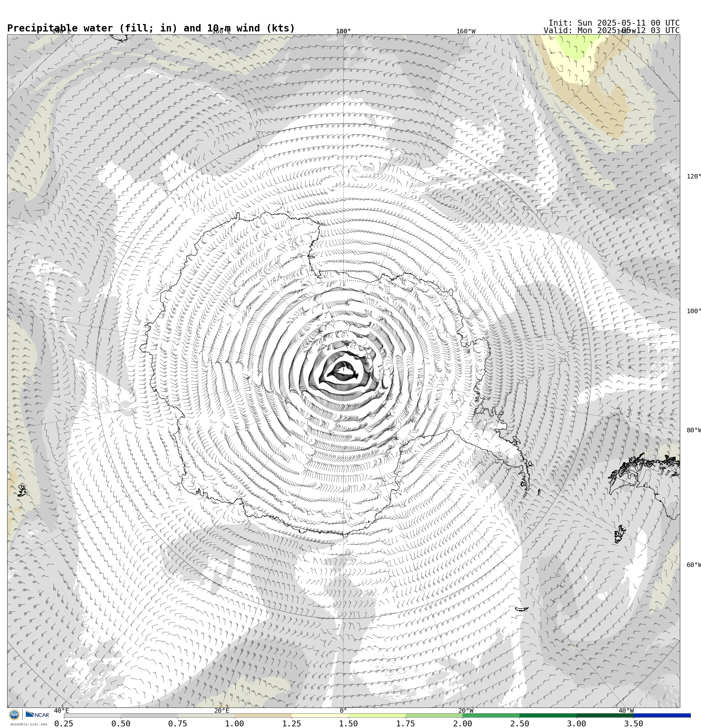Viewport: 701px width, 728px height.
Task: Click the 'Init: Sun 2025-05-11 00 UTC' text
Action: [614, 23]
